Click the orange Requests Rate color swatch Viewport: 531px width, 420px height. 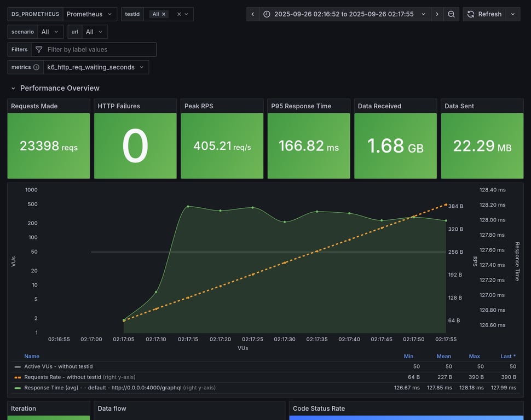point(18,377)
